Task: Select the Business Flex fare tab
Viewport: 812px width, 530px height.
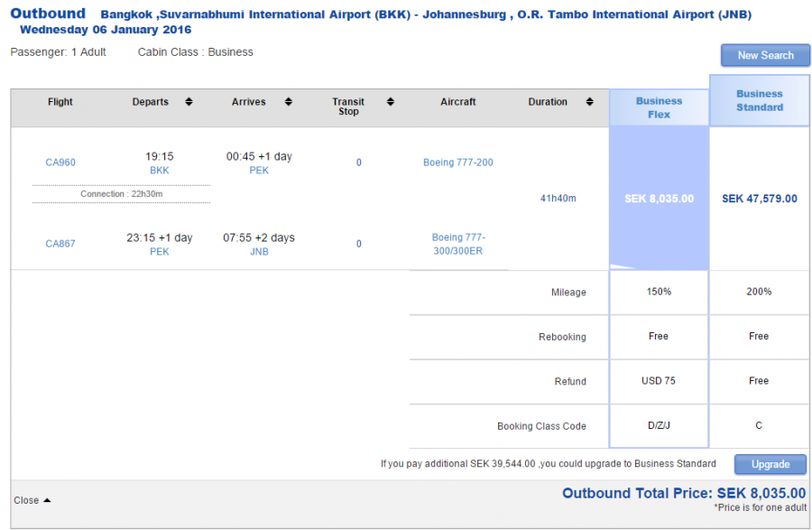Action: 659,107
